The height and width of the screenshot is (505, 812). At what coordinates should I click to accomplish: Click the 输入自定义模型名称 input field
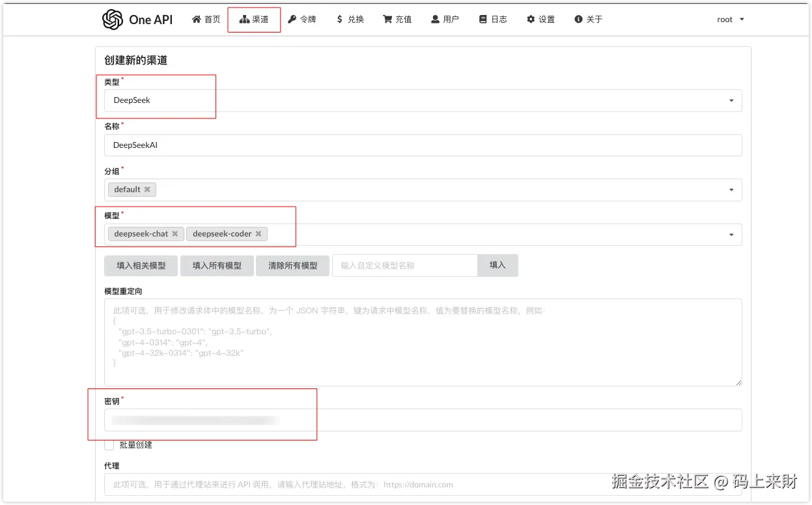(x=405, y=265)
